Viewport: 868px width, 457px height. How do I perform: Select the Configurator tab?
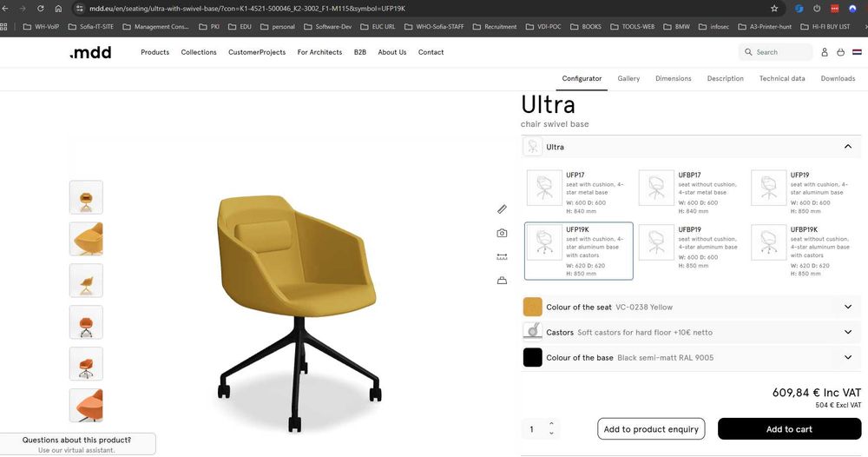pos(582,79)
